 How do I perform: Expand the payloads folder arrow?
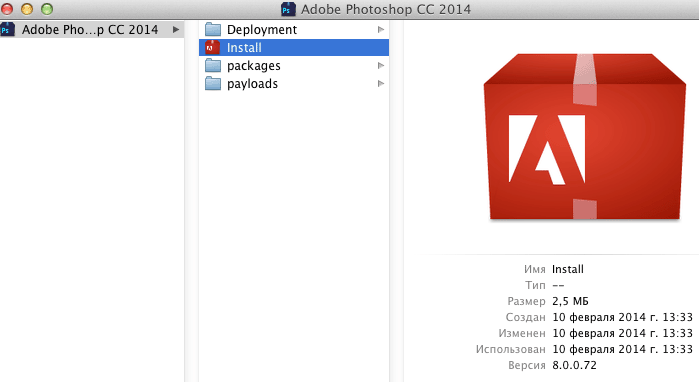(x=381, y=83)
